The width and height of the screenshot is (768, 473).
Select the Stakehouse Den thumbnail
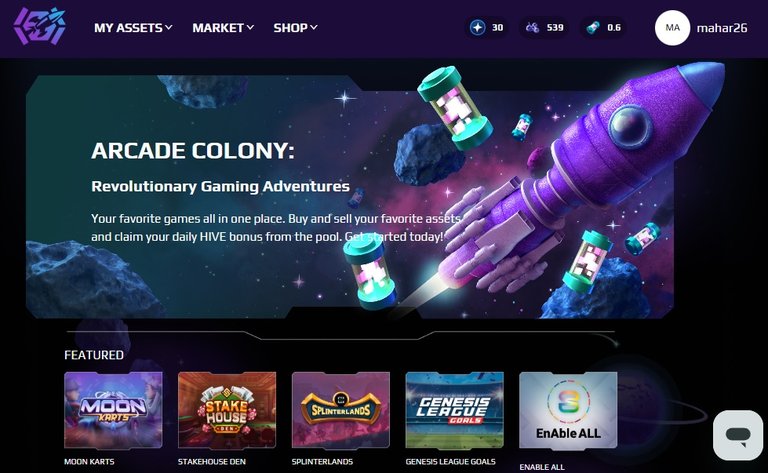point(227,410)
